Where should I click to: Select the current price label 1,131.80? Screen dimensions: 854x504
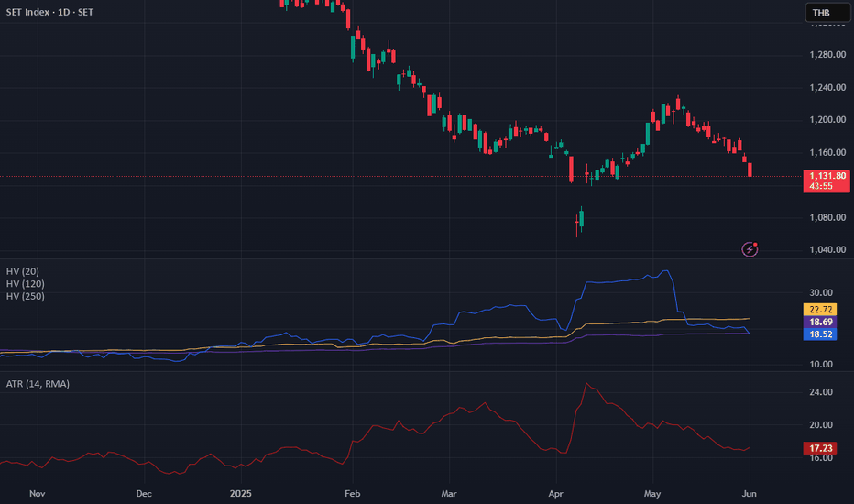(x=827, y=176)
